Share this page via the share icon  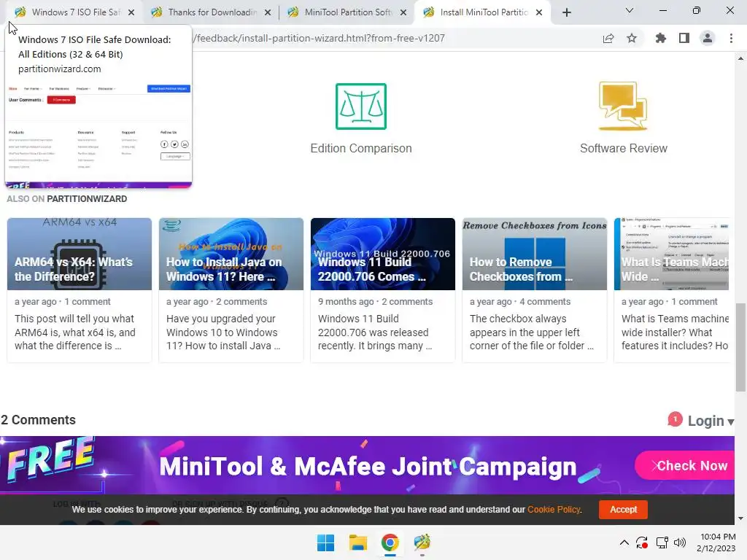[x=608, y=39]
